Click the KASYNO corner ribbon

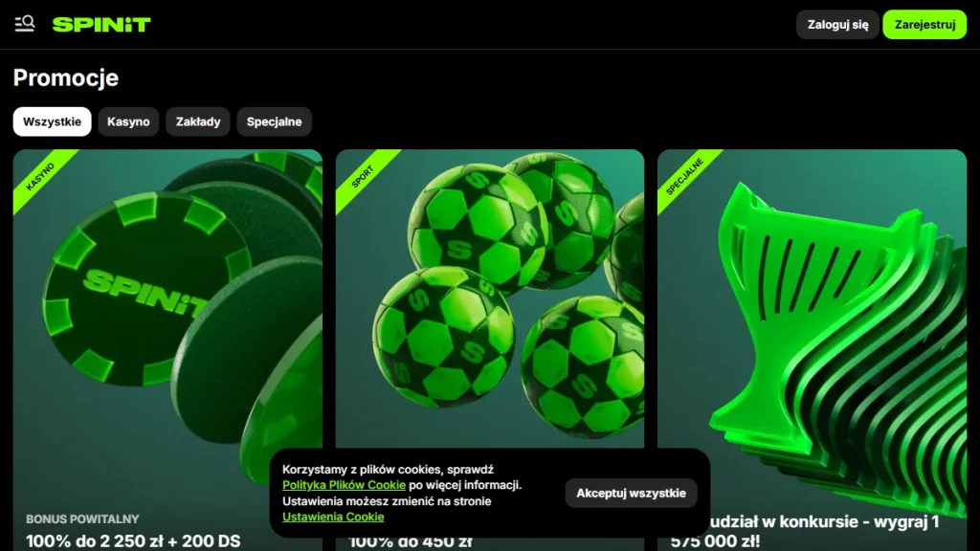(40, 176)
